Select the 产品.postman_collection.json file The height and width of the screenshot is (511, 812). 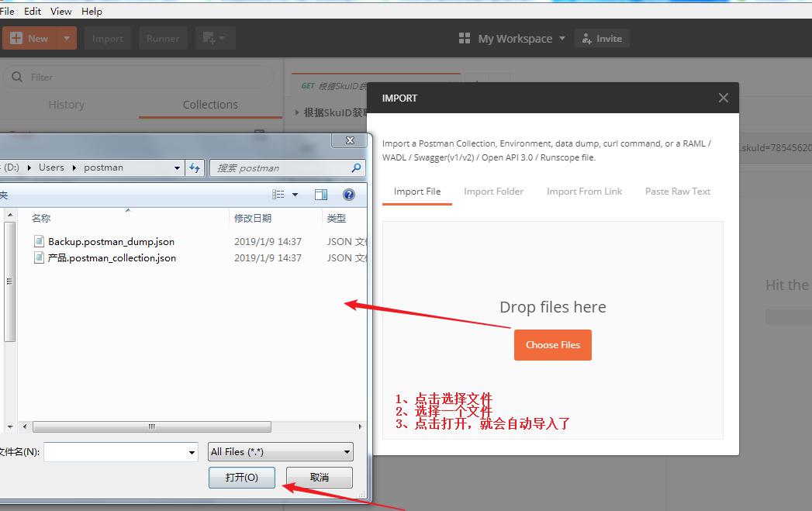click(x=112, y=258)
